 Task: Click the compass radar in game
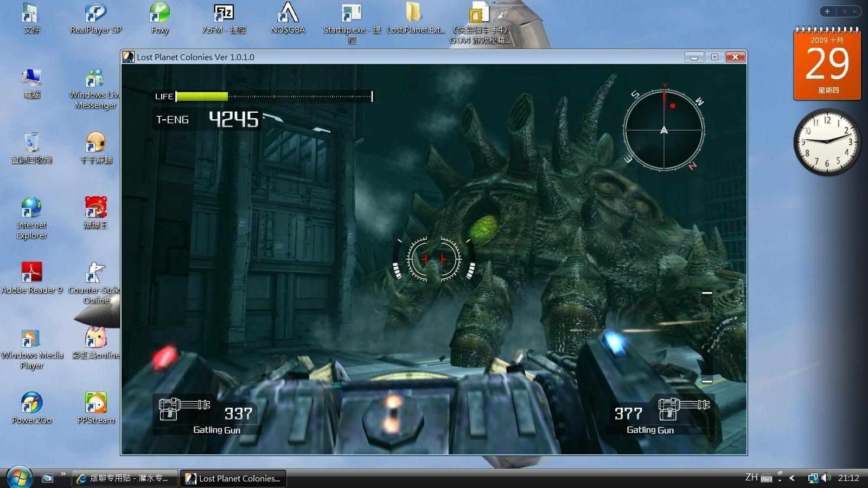(x=663, y=130)
